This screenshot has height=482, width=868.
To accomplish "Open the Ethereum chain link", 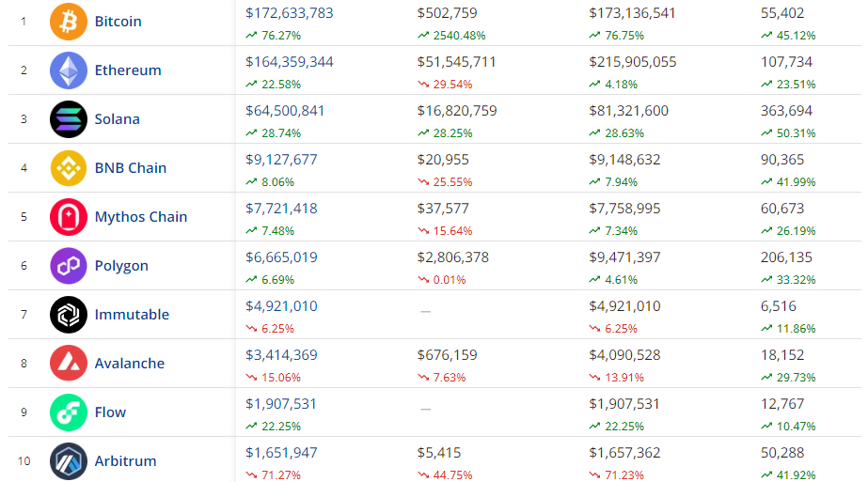I will pyautogui.click(x=128, y=70).
